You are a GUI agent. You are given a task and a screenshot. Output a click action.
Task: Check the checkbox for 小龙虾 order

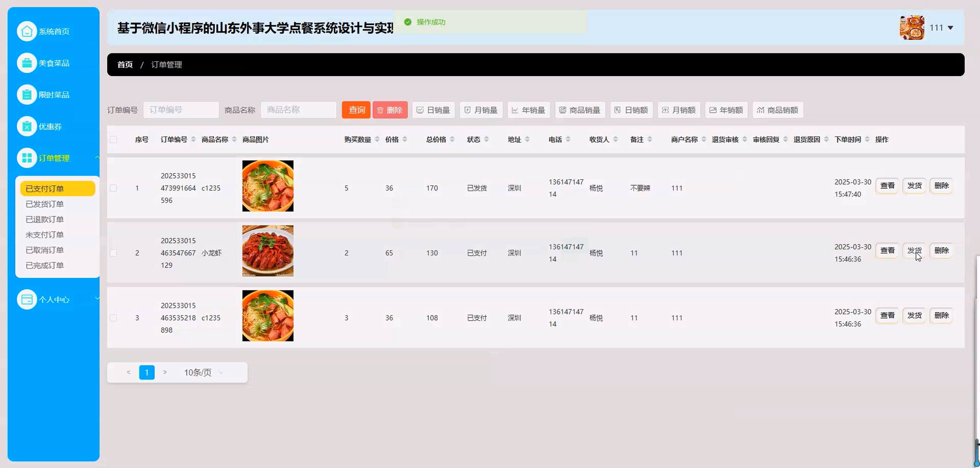[x=113, y=253]
